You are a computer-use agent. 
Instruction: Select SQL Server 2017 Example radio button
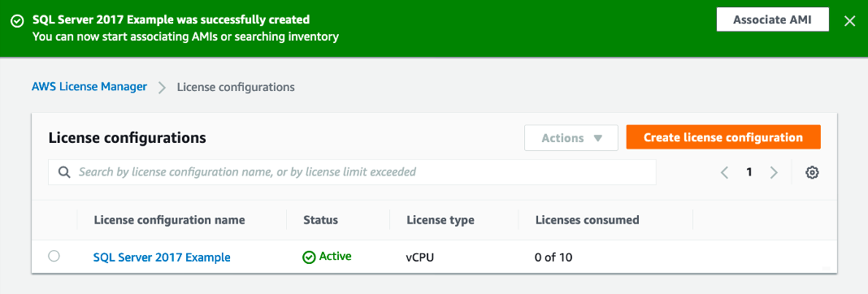click(54, 256)
